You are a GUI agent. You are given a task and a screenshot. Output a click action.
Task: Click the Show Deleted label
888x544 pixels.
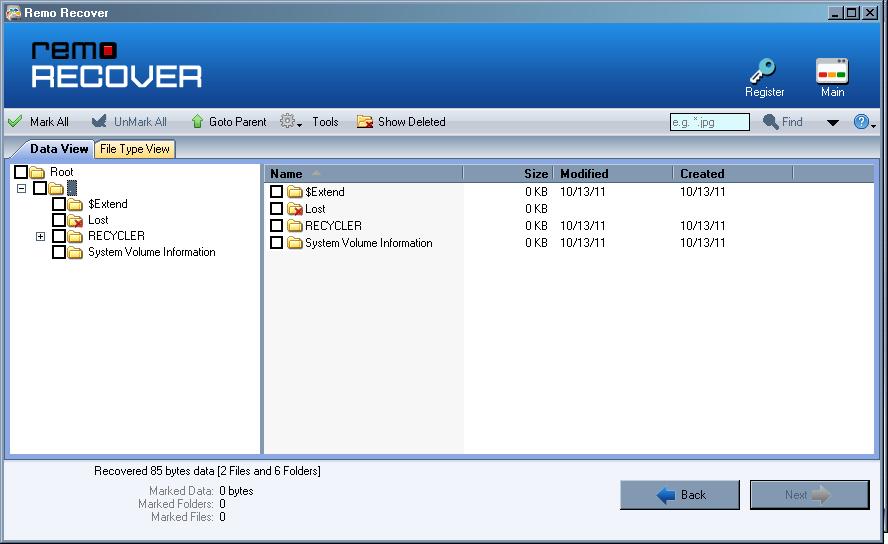[412, 122]
